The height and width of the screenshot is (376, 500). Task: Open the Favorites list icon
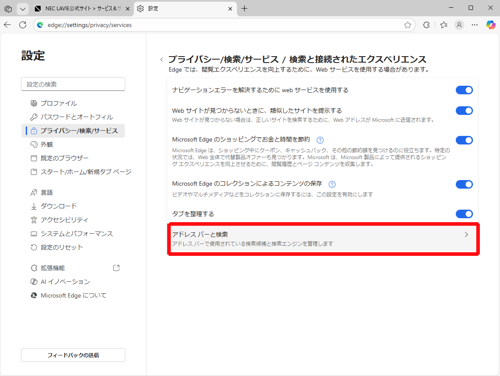coord(444,25)
